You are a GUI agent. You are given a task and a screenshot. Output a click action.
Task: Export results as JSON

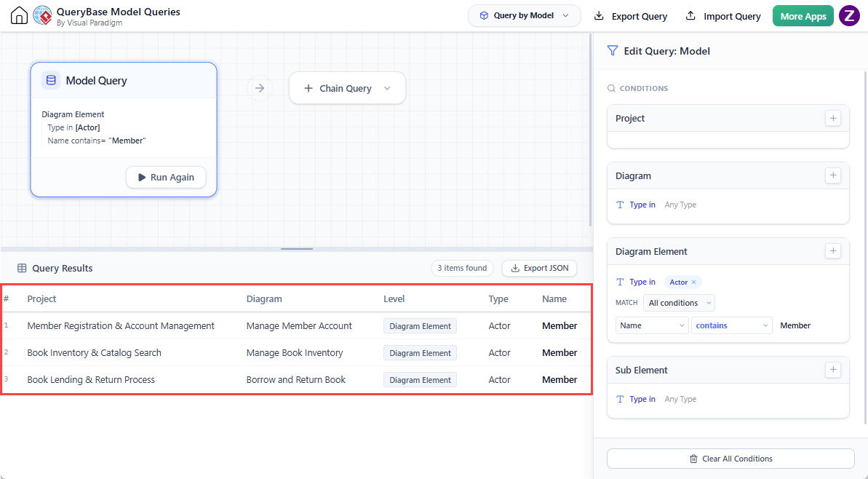pos(539,268)
